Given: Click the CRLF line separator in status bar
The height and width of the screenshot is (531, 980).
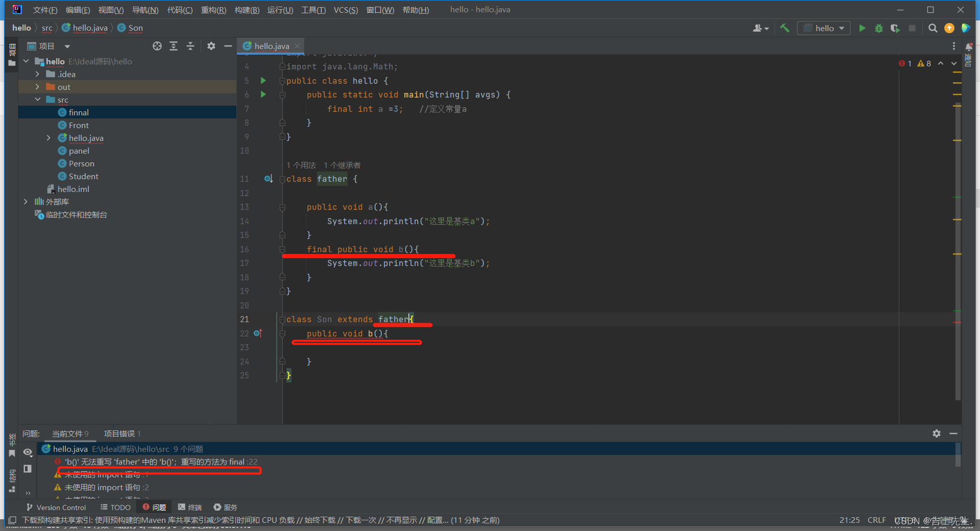Looking at the screenshot, I should (x=876, y=520).
